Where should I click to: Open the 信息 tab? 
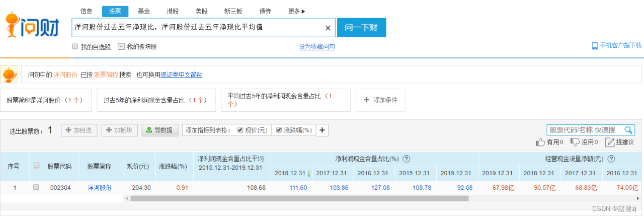[x=87, y=11]
